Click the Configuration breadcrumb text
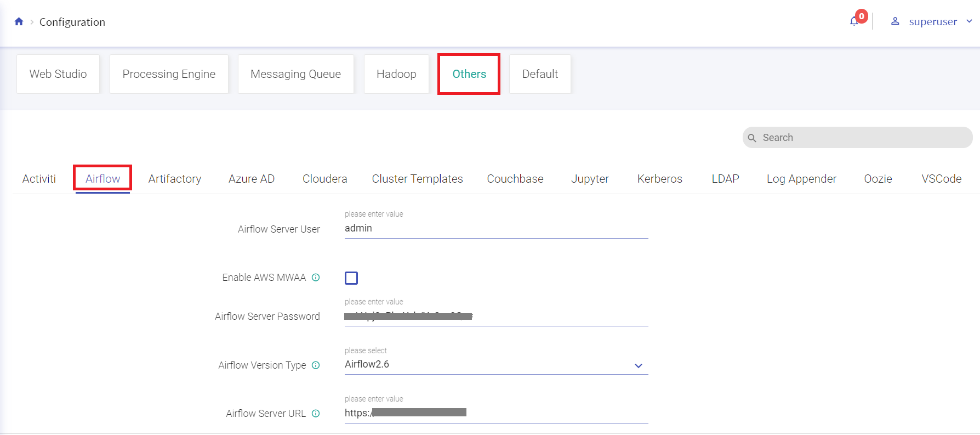This screenshot has height=435, width=980. click(72, 22)
